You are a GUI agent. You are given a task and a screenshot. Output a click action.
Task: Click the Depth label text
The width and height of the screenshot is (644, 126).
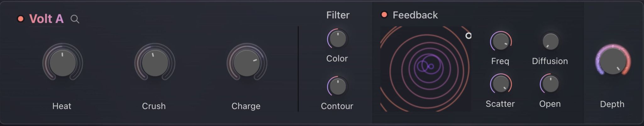tap(612, 104)
